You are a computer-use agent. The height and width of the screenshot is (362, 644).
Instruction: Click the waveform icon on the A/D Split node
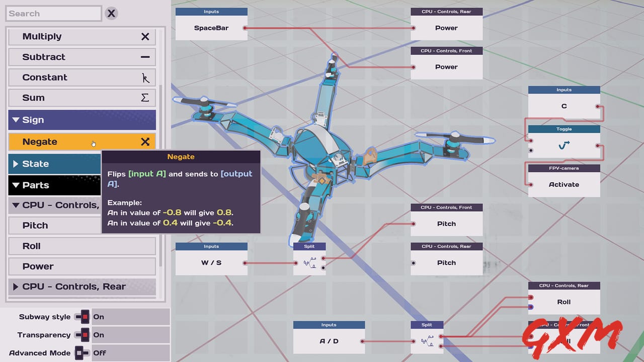[x=427, y=341]
